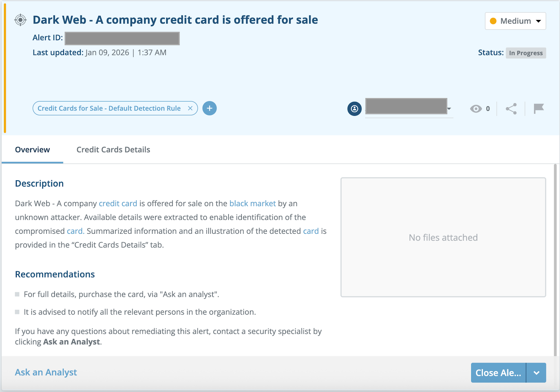Click the In Progress status badge
The width and height of the screenshot is (560, 392).
pyautogui.click(x=526, y=53)
